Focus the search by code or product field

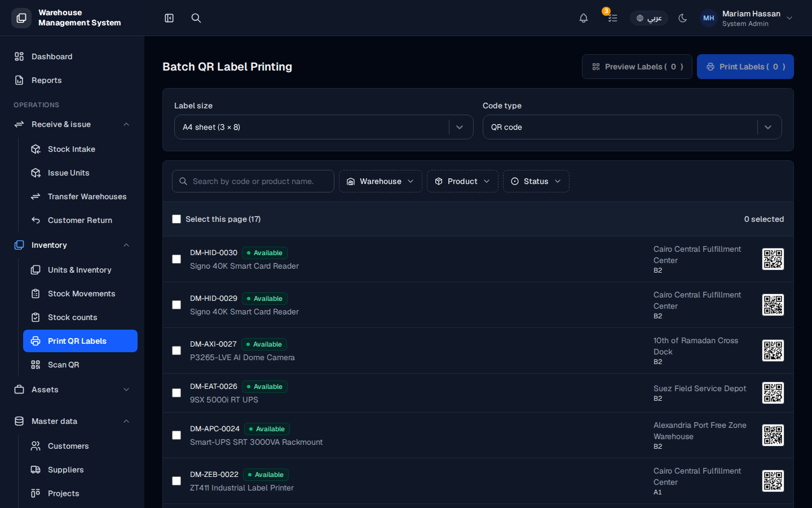click(x=253, y=181)
